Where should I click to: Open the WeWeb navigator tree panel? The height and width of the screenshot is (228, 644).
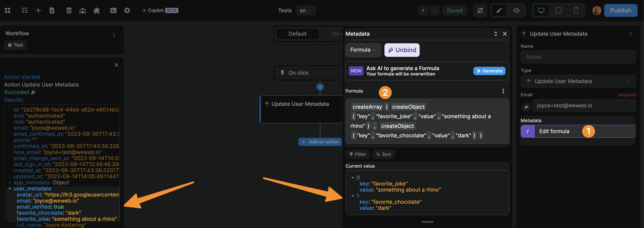pyautogui.click(x=25, y=10)
